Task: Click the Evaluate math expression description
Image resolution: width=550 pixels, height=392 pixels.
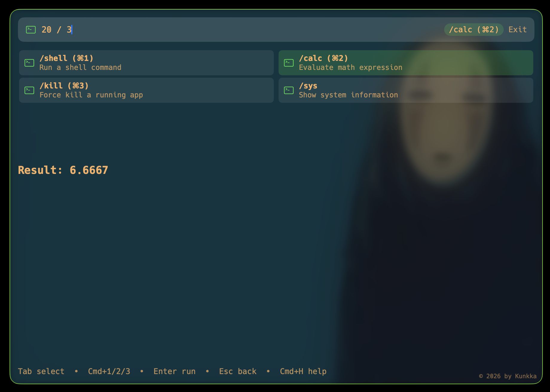Action: tap(350, 68)
